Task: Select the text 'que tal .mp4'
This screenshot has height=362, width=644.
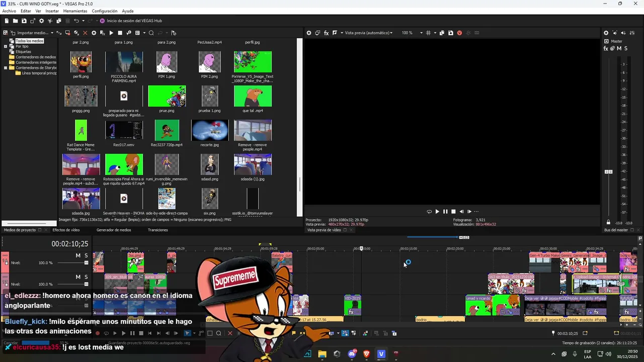Action: [253, 111]
